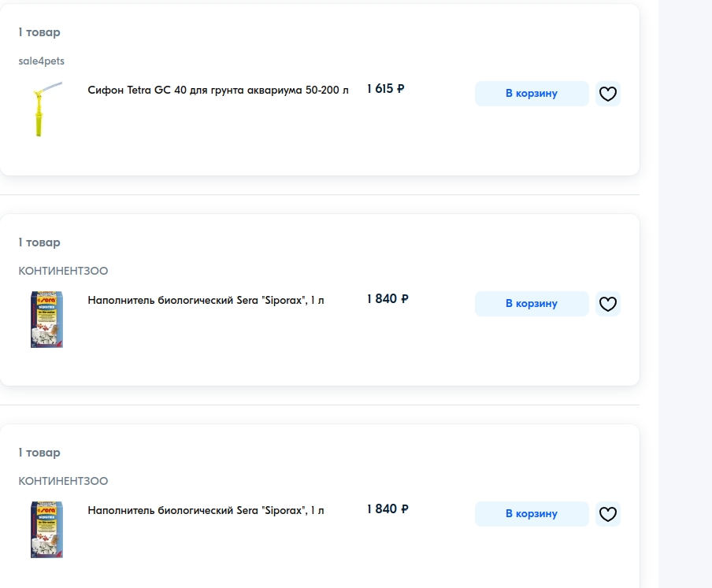Click the Sera Siporax thumbnail in the bottom card

[46, 529]
